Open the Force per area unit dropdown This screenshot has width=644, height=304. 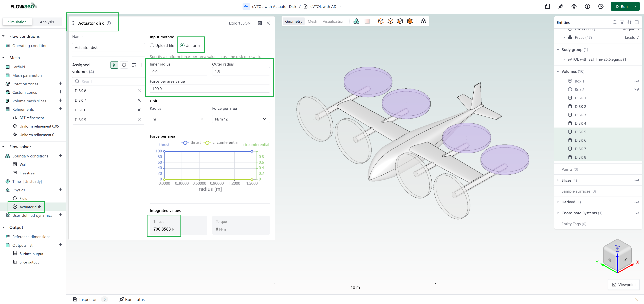241,119
